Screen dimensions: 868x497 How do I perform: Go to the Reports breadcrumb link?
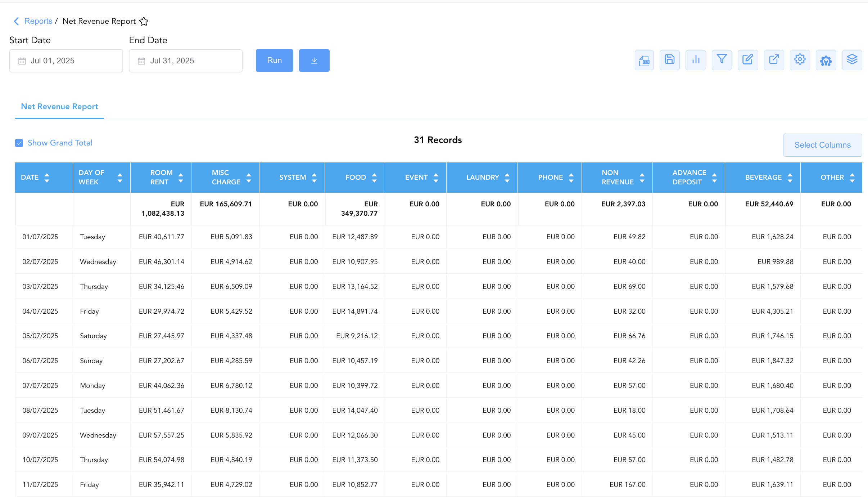tap(38, 21)
